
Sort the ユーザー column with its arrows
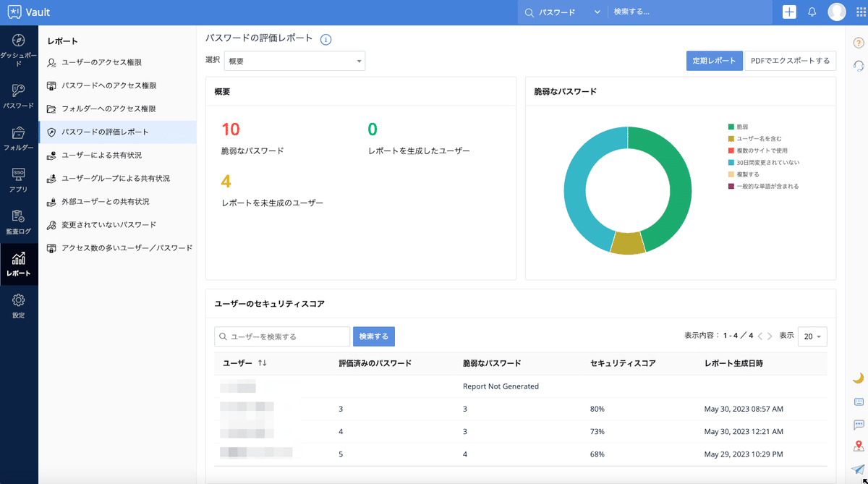pyautogui.click(x=263, y=363)
